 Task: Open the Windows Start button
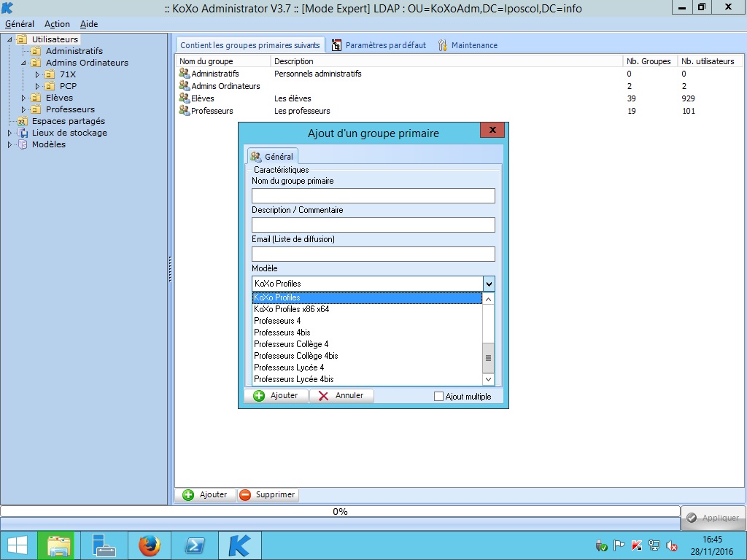click(x=18, y=545)
